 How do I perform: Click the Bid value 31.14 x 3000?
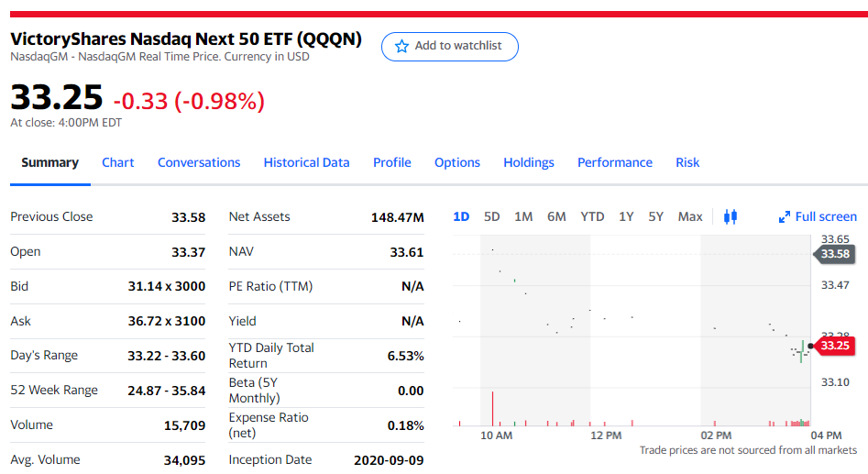click(167, 286)
